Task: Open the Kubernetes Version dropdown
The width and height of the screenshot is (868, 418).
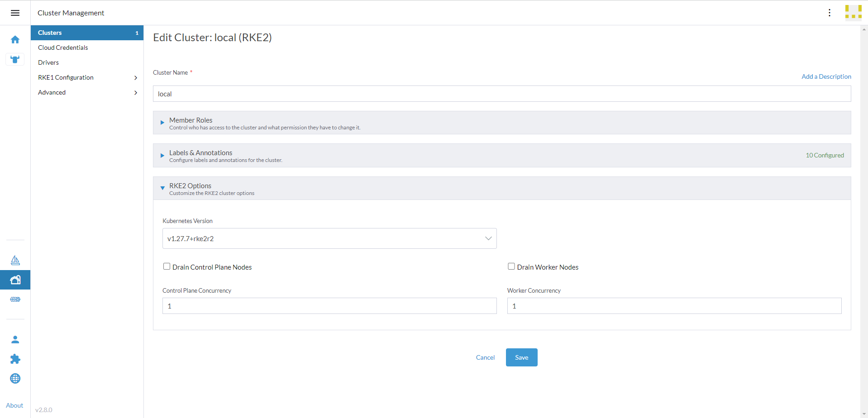Action: 329,238
